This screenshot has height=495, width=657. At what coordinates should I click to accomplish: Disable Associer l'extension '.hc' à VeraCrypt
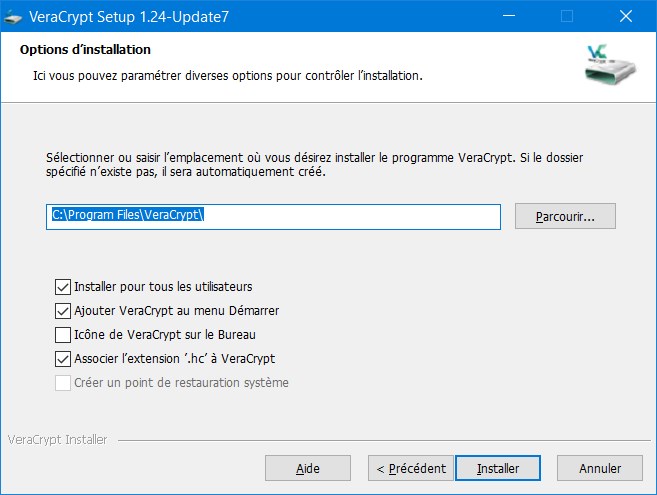point(63,359)
